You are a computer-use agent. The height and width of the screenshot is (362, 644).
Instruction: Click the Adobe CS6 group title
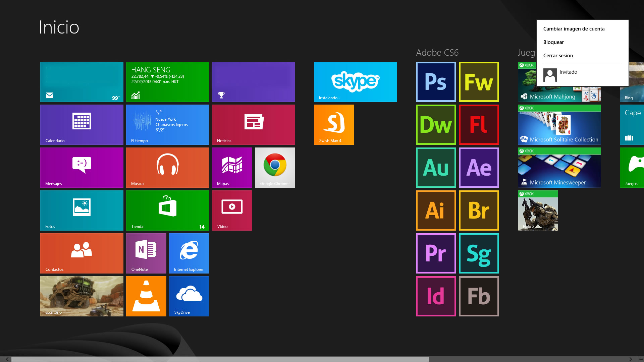pyautogui.click(x=437, y=53)
